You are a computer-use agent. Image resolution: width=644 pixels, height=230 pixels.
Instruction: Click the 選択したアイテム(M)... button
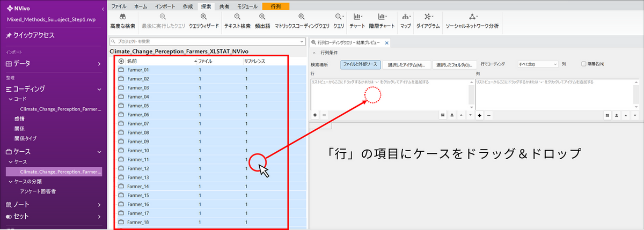click(407, 64)
